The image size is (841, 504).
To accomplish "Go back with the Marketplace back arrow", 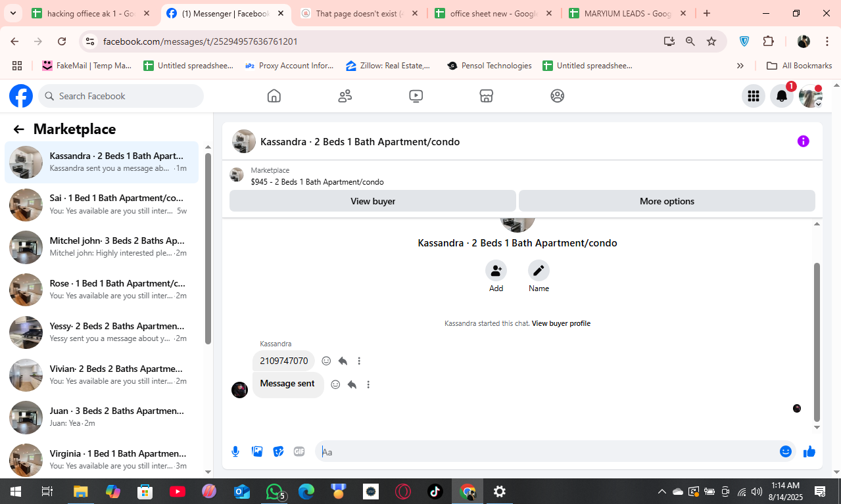I will (18, 129).
